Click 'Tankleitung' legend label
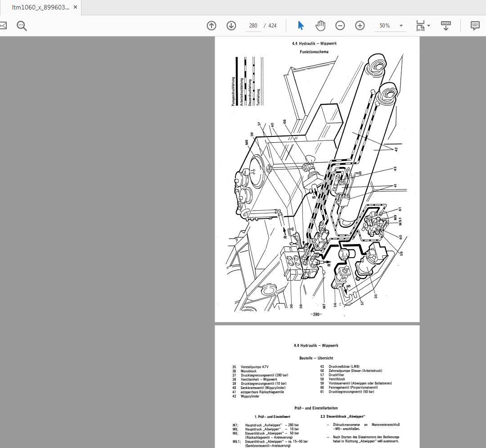The height and width of the screenshot is (448, 486). (x=258, y=97)
